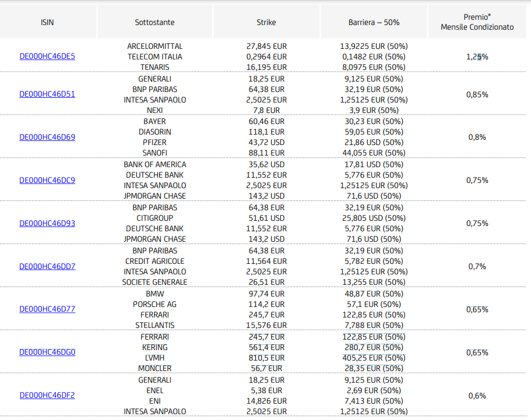Click the DIASORIN underlying name
531x420 pixels.
(155, 132)
